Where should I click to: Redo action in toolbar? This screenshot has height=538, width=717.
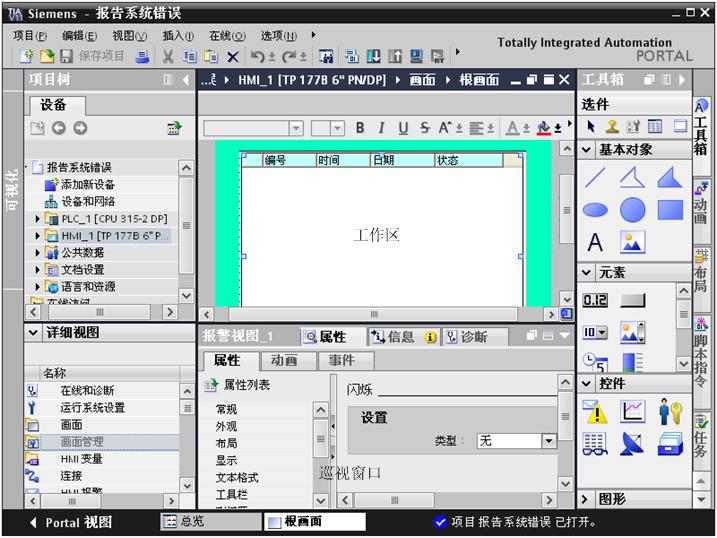(x=289, y=56)
